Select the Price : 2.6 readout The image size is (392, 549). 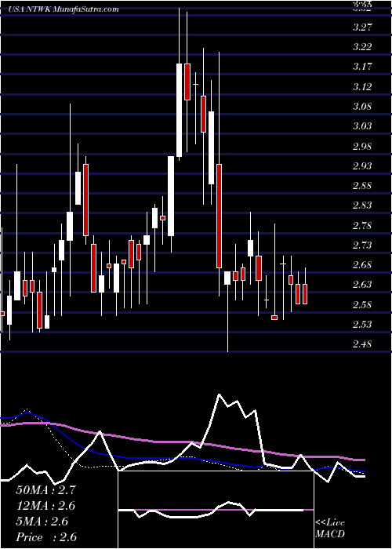coord(46,537)
